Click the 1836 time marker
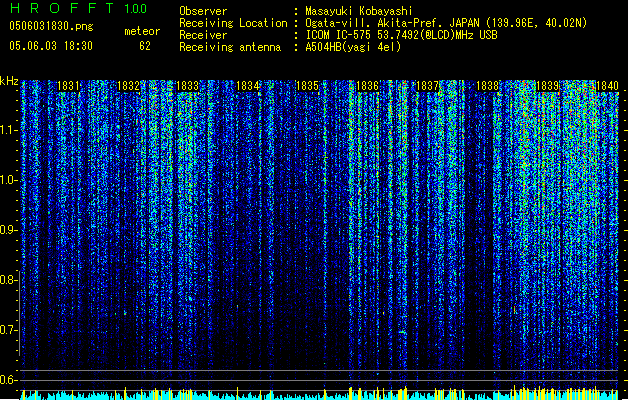This screenshot has width=629, height=400. [x=367, y=86]
